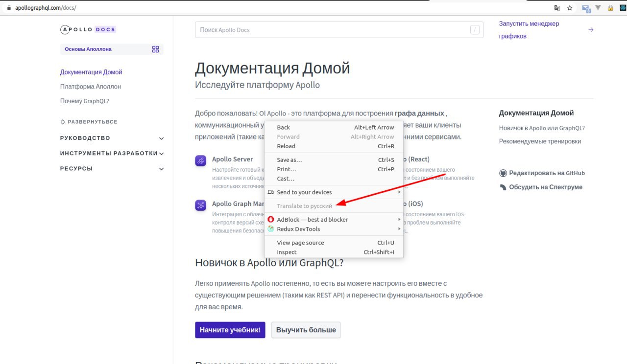The height and width of the screenshot is (364, 627).
Task: Open Платформа Аполлон sidebar link
Action: (x=91, y=87)
